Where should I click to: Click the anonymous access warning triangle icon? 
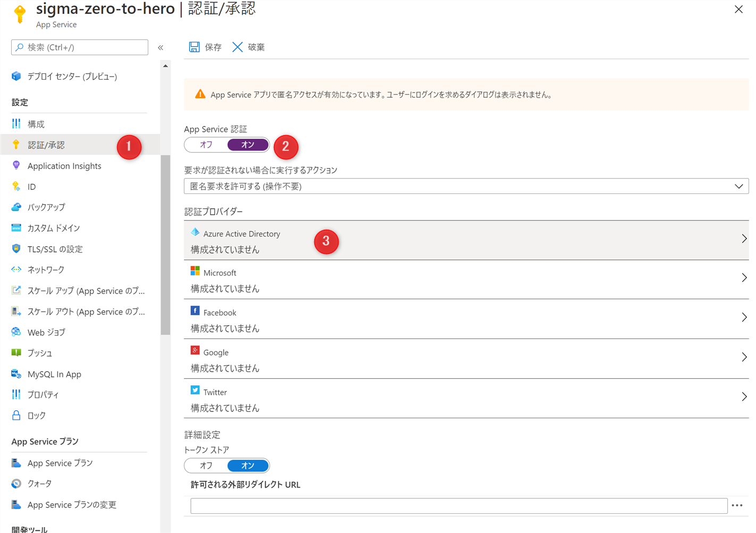(x=200, y=94)
